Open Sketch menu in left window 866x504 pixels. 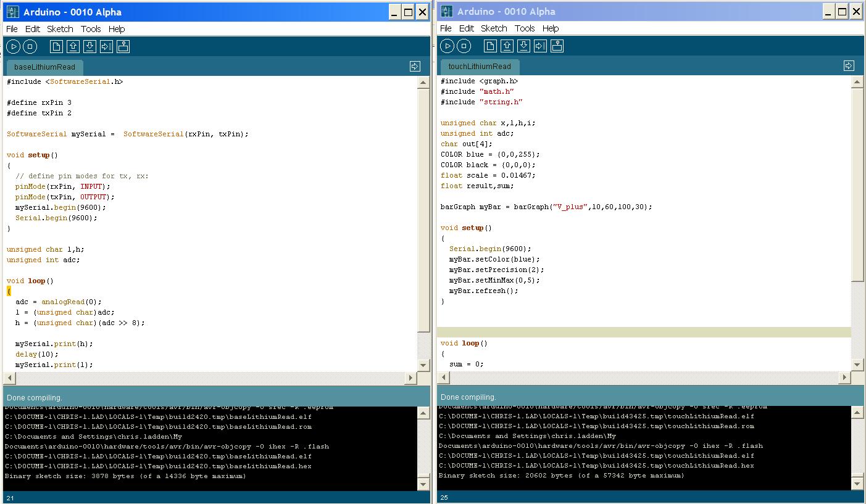(x=60, y=29)
